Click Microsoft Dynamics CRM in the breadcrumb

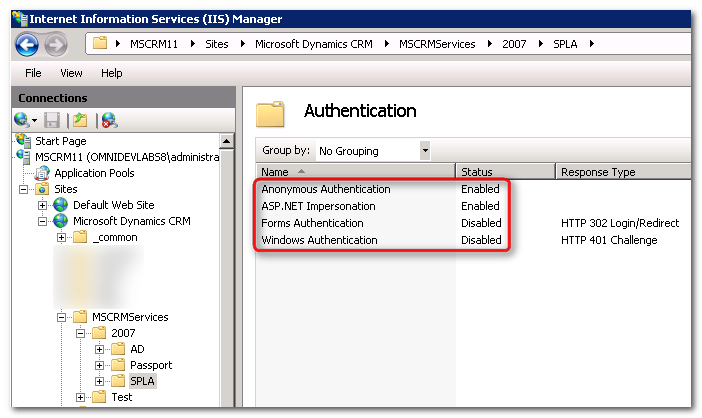click(x=314, y=44)
